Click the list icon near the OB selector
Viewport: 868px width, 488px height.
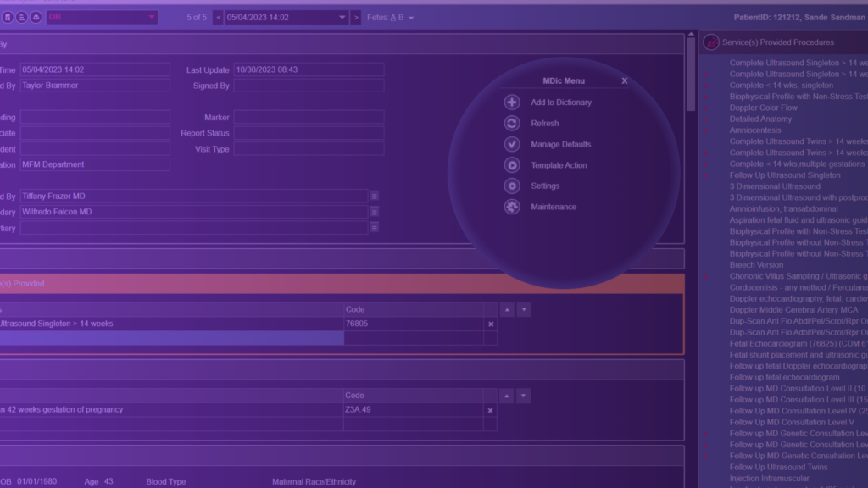(x=23, y=16)
